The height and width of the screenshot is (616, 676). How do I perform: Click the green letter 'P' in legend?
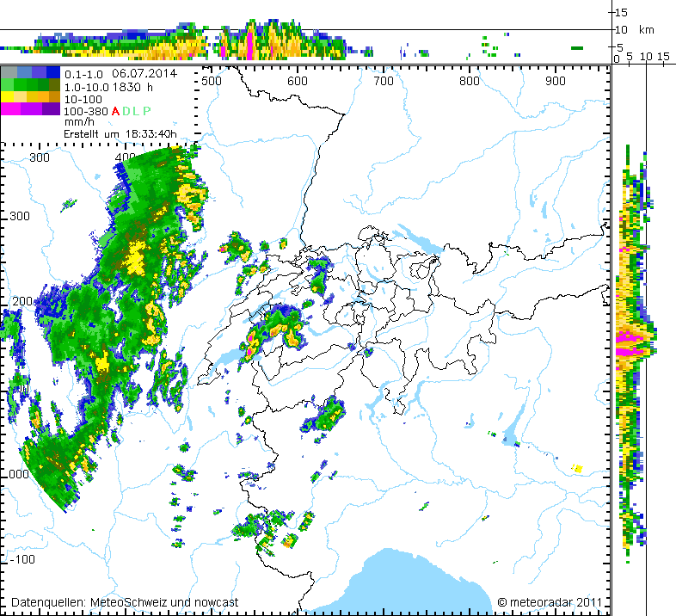[146, 111]
